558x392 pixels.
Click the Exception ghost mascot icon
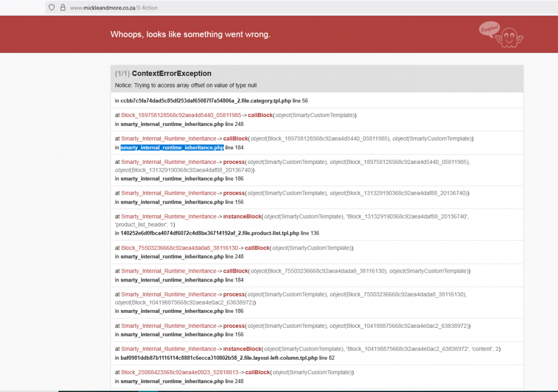tap(502, 35)
